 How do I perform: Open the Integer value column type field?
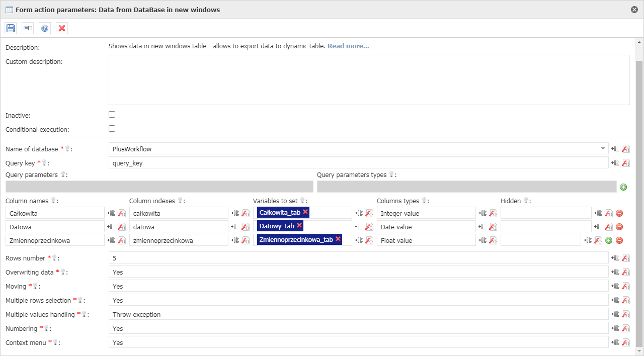pyautogui.click(x=426, y=213)
